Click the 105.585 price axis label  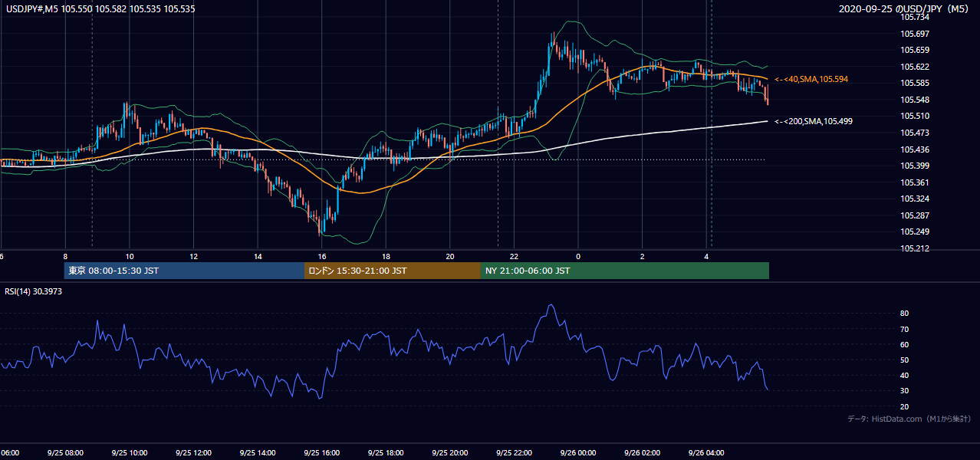tap(916, 84)
